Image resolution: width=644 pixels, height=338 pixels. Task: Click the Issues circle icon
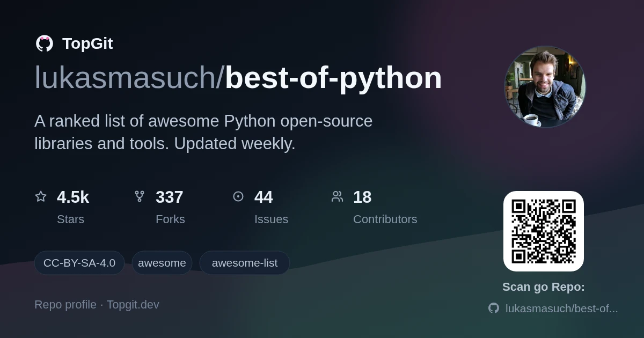[x=238, y=196]
